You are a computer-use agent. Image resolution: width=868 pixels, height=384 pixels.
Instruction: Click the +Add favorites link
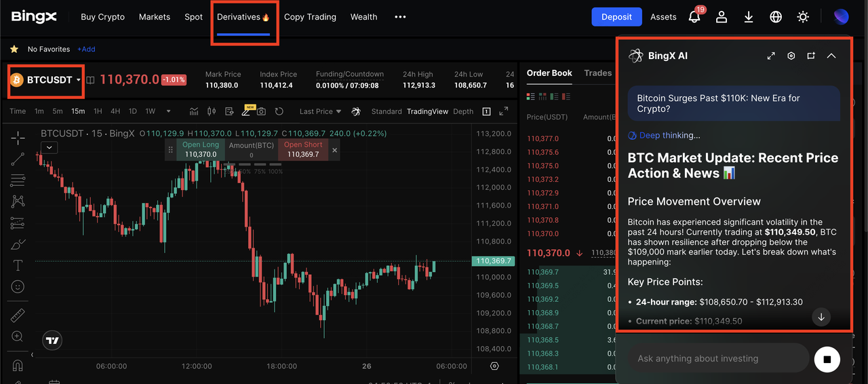[x=86, y=49]
